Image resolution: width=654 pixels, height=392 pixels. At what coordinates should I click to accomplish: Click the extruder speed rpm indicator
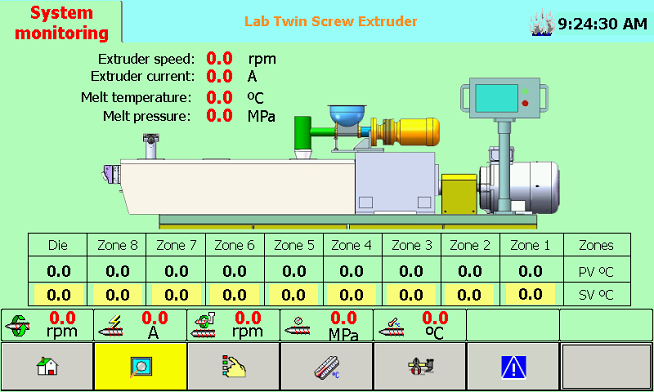(47, 325)
